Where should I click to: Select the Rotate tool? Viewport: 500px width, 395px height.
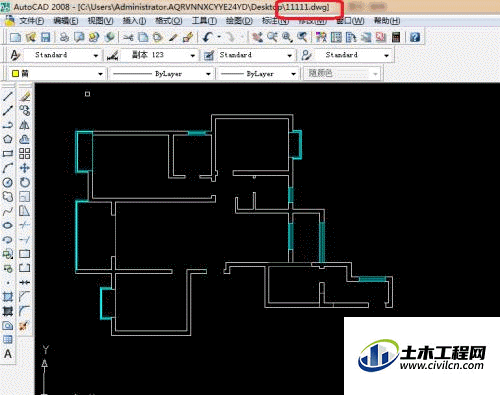(24, 182)
